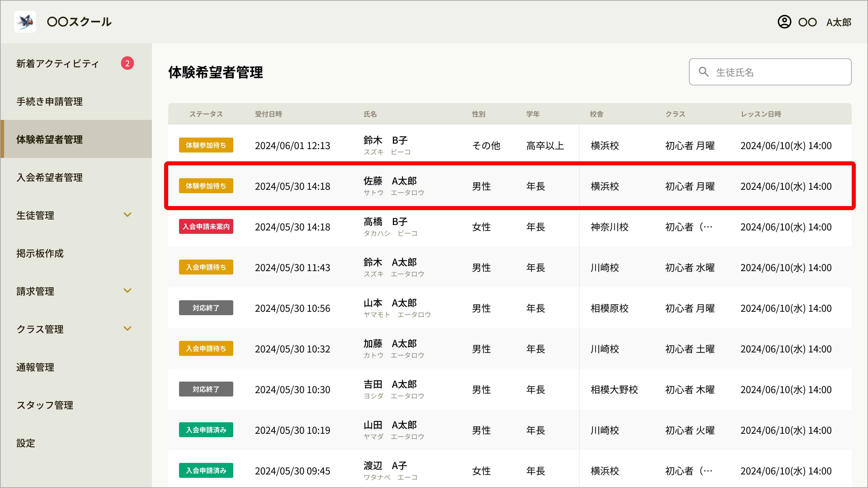This screenshot has height=488, width=868.
Task: Click 対応終了 badge for 山本 A太郎
Action: click(206, 308)
